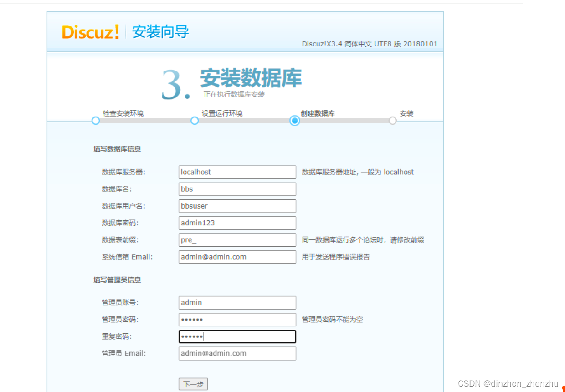
Task: Click the Discuz! logo
Action: pyautogui.click(x=91, y=32)
